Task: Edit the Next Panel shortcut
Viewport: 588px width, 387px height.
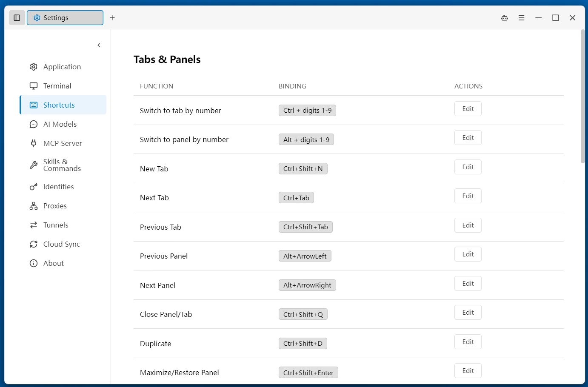Action: click(468, 284)
